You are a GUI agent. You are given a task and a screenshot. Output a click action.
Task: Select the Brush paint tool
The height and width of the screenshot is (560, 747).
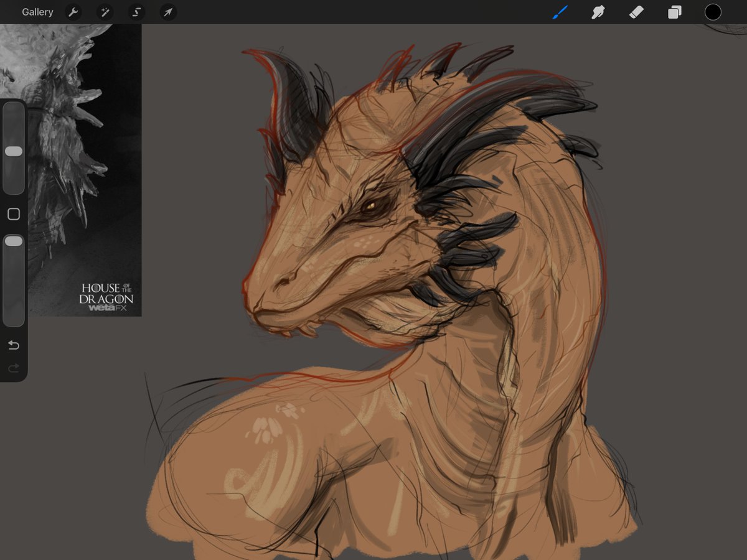click(560, 12)
